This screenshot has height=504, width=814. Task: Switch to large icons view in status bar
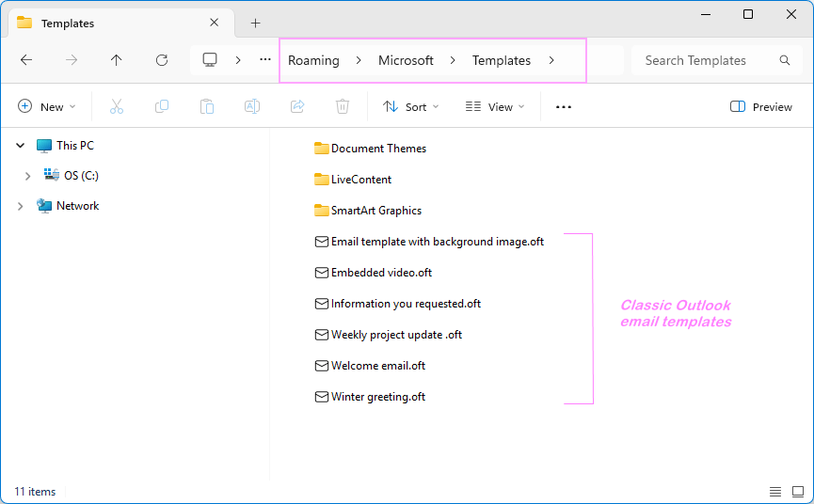[798, 491]
